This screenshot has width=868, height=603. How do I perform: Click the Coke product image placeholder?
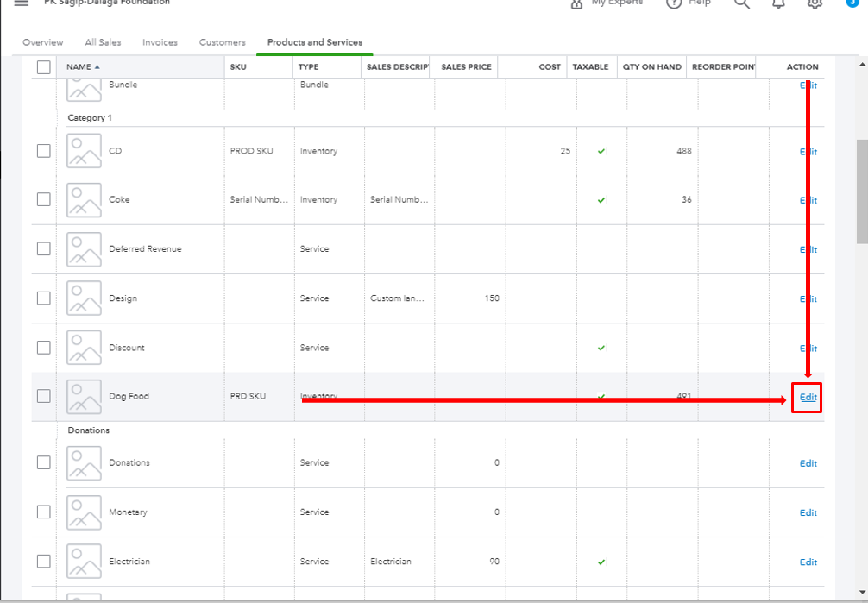(x=85, y=200)
